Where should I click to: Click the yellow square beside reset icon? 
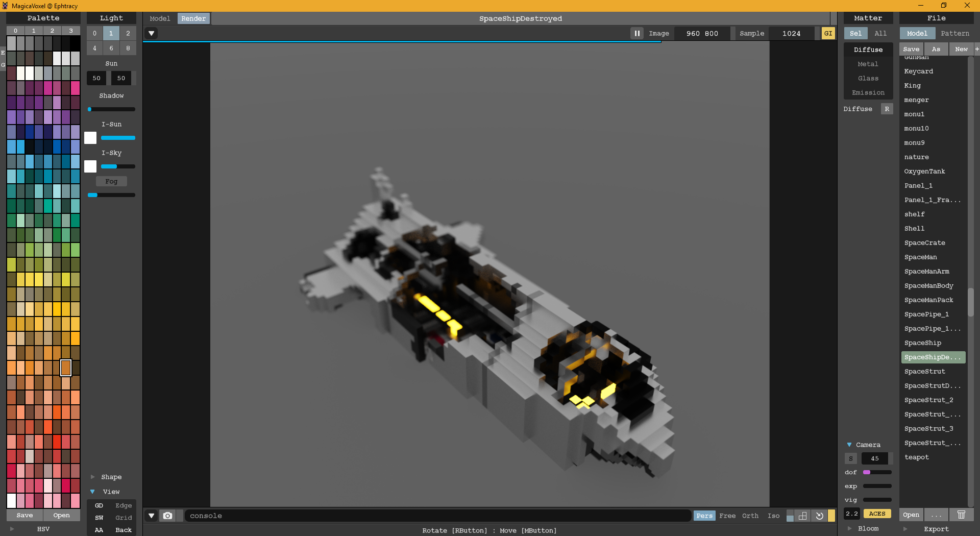pyautogui.click(x=831, y=516)
